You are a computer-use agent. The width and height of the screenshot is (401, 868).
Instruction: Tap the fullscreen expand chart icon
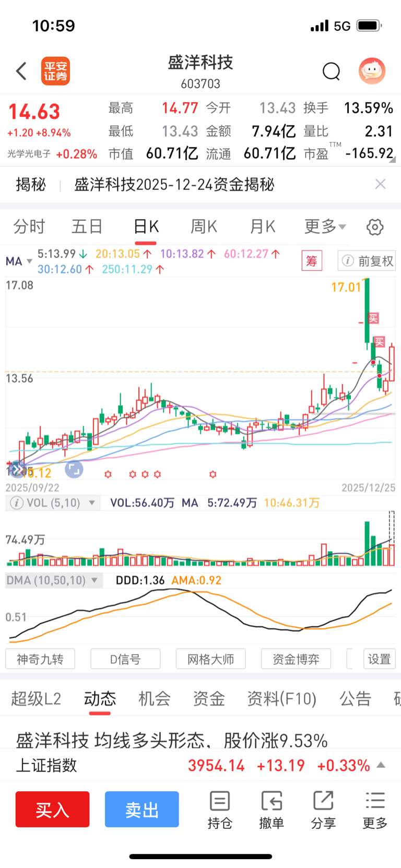[x=74, y=469]
